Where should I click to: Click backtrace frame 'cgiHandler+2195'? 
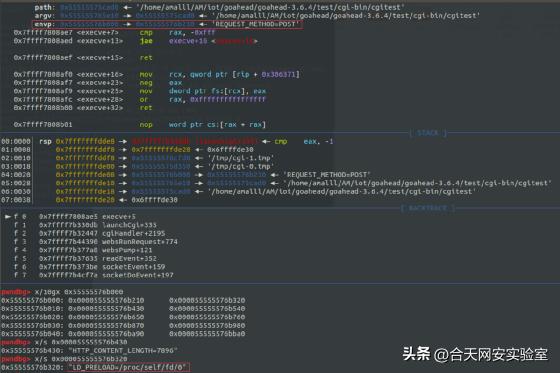(x=134, y=233)
